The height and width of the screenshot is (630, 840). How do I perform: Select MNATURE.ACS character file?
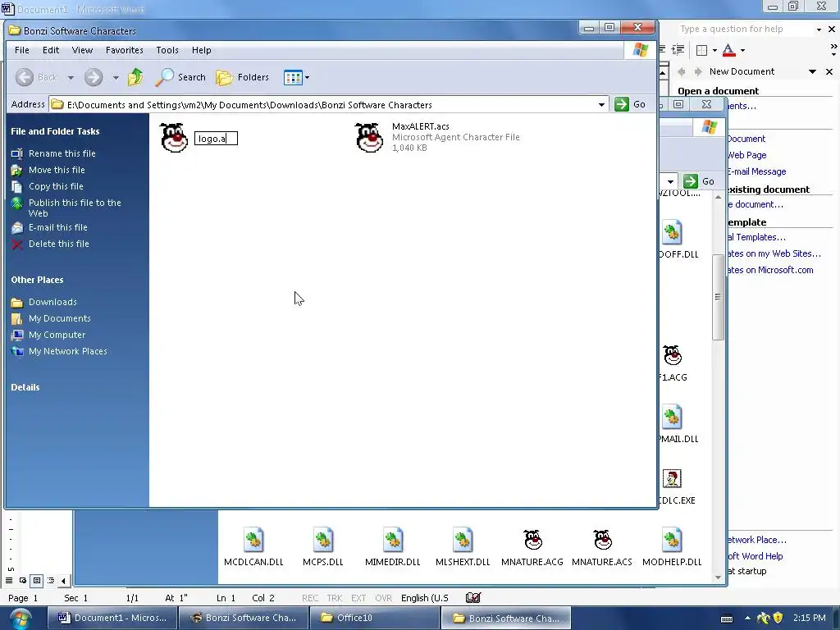click(602, 547)
